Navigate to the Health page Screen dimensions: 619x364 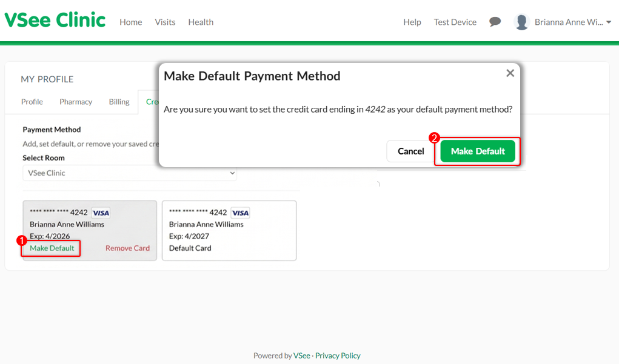coord(201,22)
